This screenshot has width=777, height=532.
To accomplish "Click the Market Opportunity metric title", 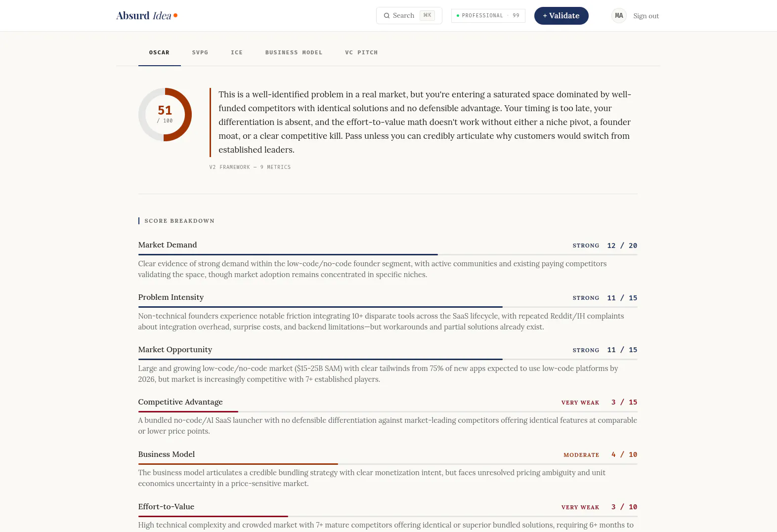I will click(175, 350).
